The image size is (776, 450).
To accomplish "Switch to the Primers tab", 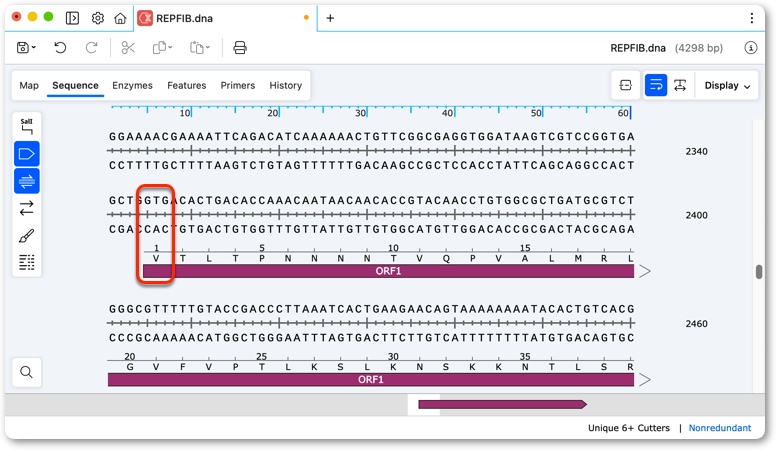I will pyautogui.click(x=238, y=85).
